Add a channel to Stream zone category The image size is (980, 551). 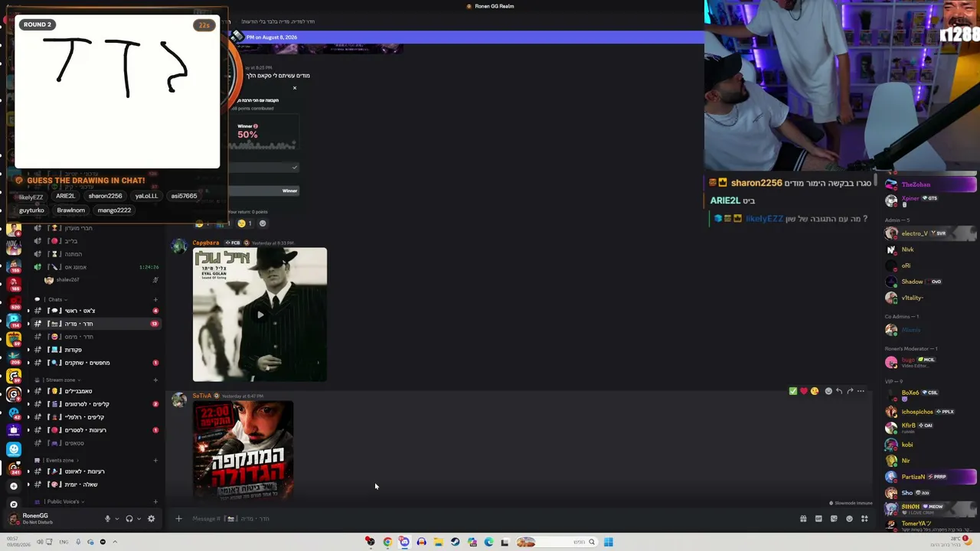click(x=155, y=380)
